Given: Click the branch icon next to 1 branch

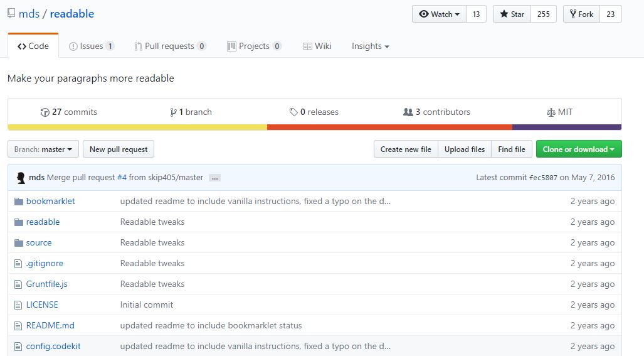Looking at the screenshot, I should click(173, 112).
